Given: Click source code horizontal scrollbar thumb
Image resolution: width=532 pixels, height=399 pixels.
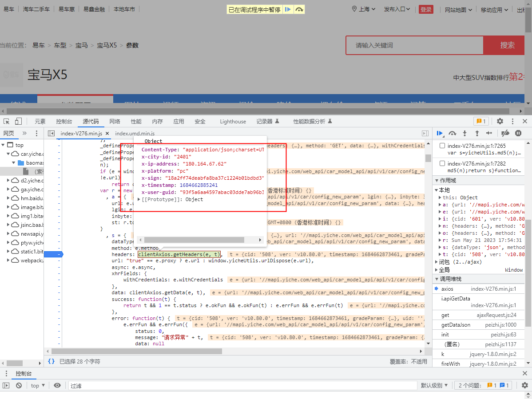Looking at the screenshot, I should 137,351.
